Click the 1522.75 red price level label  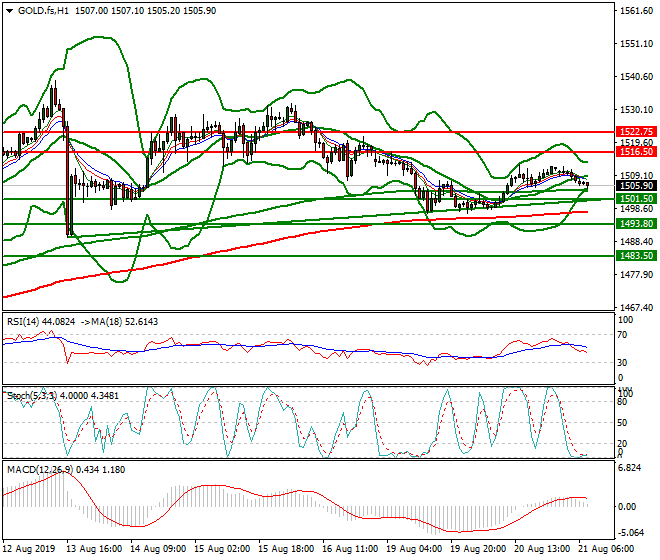pyautogui.click(x=636, y=132)
